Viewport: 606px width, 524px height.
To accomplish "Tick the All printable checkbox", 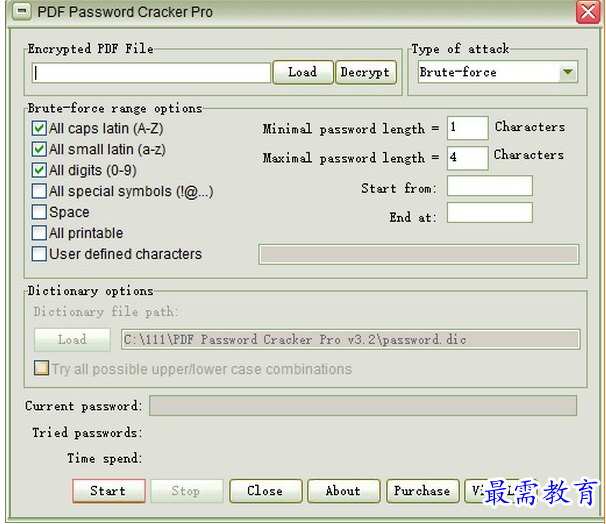I will (39, 233).
